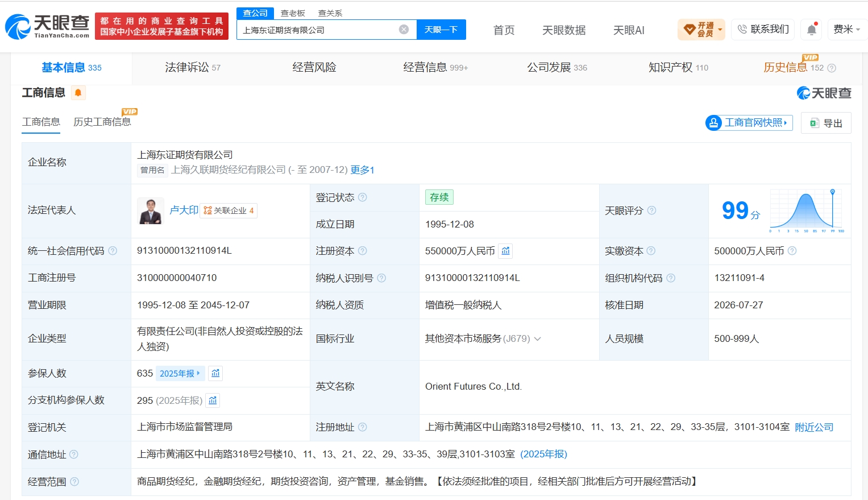
Task: Click help icon next to 经营范围
Action: coord(74,482)
